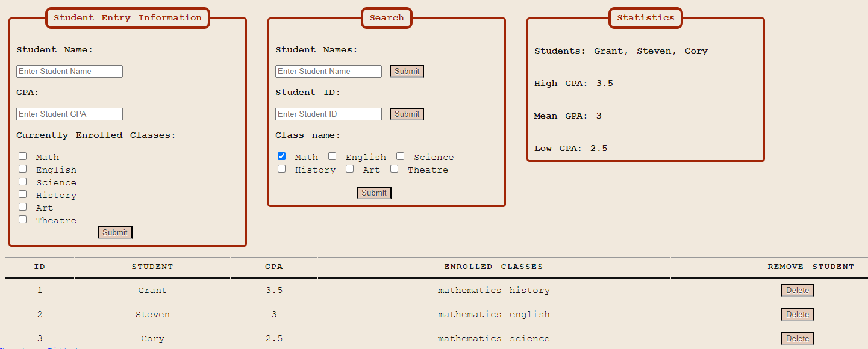
Task: Submit the Student Names search
Action: pyautogui.click(x=407, y=71)
